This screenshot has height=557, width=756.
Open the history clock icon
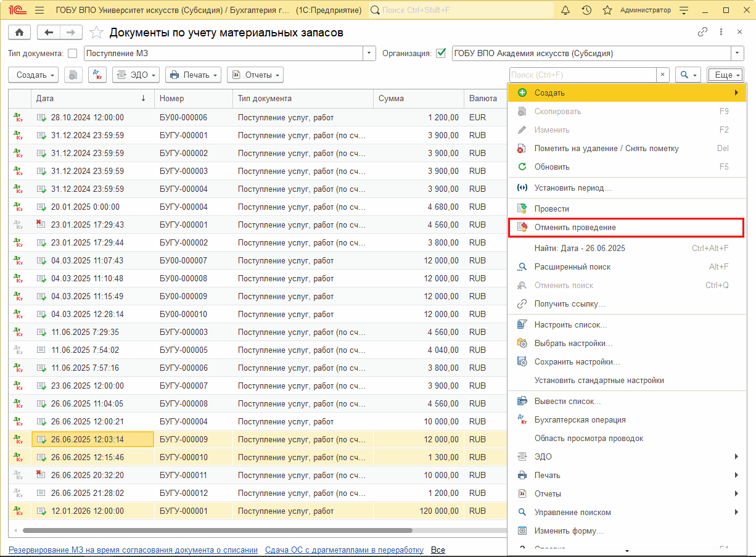pos(586,10)
